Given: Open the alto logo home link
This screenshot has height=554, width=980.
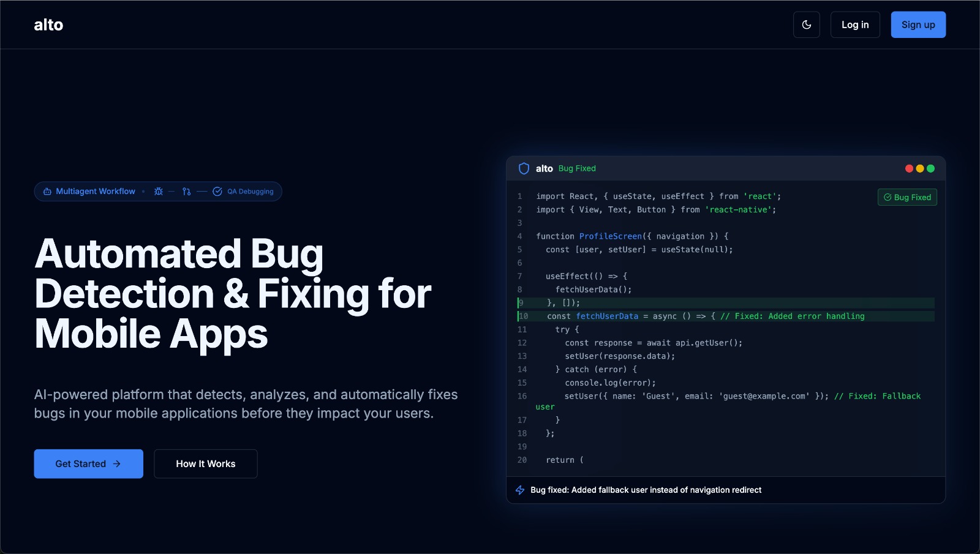Looking at the screenshot, I should (x=48, y=24).
